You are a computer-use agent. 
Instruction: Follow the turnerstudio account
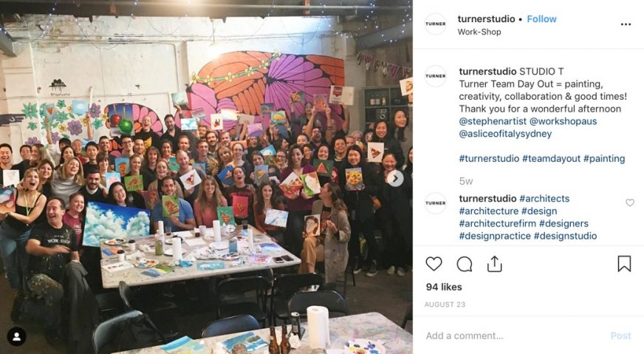[x=541, y=19]
